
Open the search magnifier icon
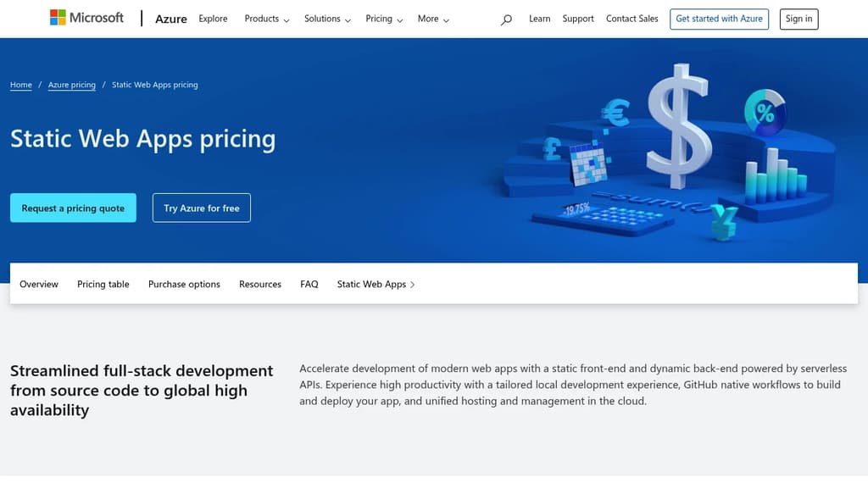(x=506, y=19)
